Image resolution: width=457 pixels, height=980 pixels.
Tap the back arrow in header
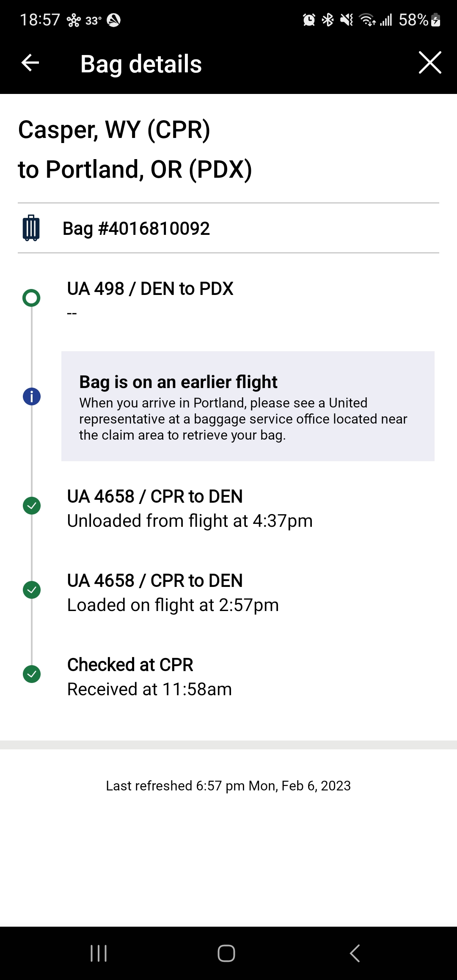coord(30,63)
